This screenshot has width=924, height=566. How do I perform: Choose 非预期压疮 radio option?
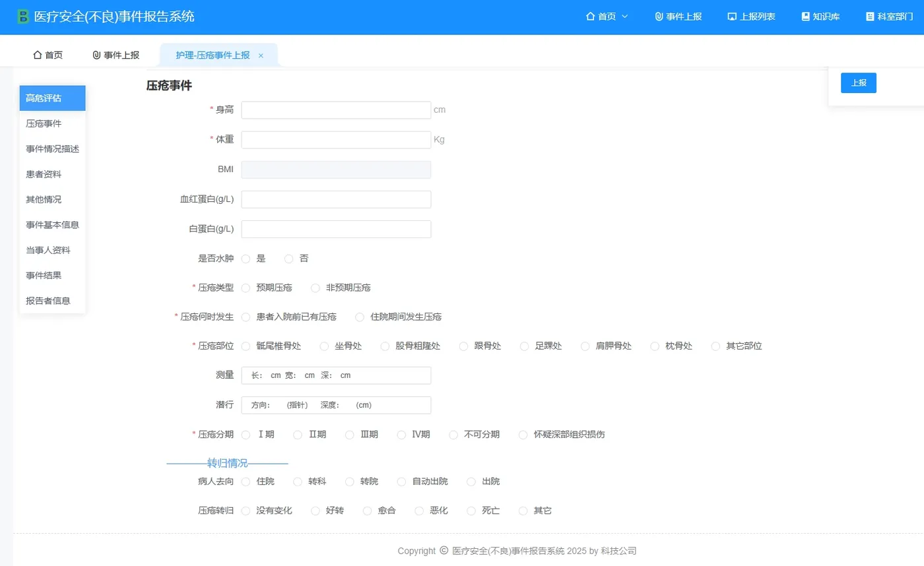click(315, 288)
